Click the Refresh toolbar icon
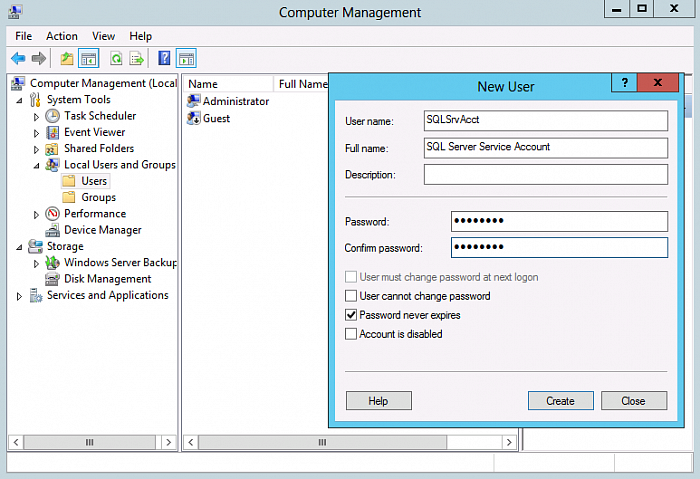This screenshot has height=479, width=700. (116, 58)
